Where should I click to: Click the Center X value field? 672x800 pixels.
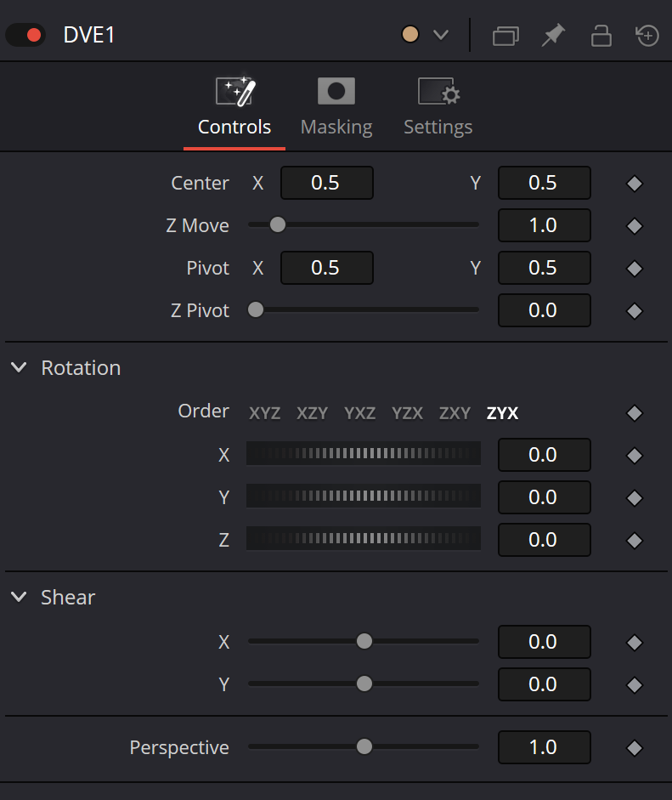pyautogui.click(x=327, y=183)
